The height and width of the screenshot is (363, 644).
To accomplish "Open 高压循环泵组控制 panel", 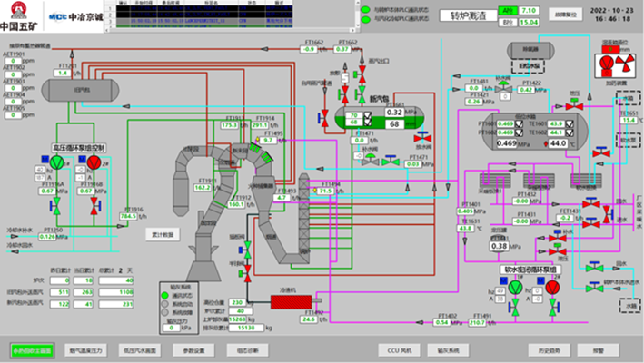I will tap(78, 148).
